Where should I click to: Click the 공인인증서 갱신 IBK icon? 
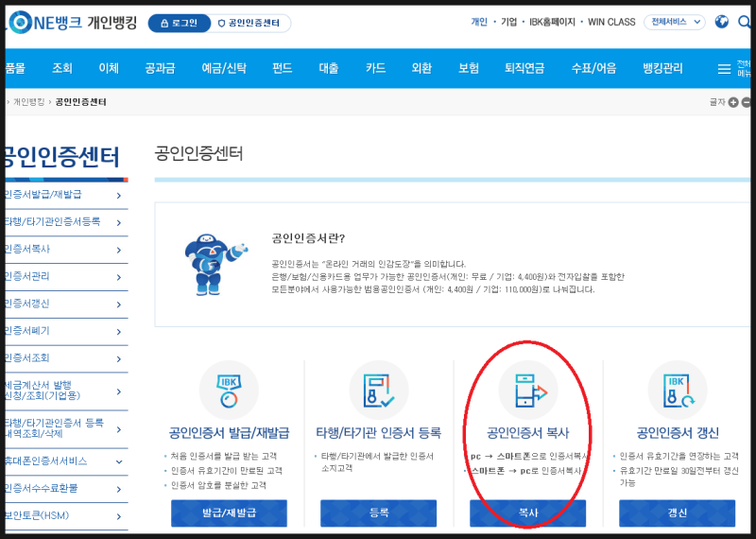(x=678, y=391)
